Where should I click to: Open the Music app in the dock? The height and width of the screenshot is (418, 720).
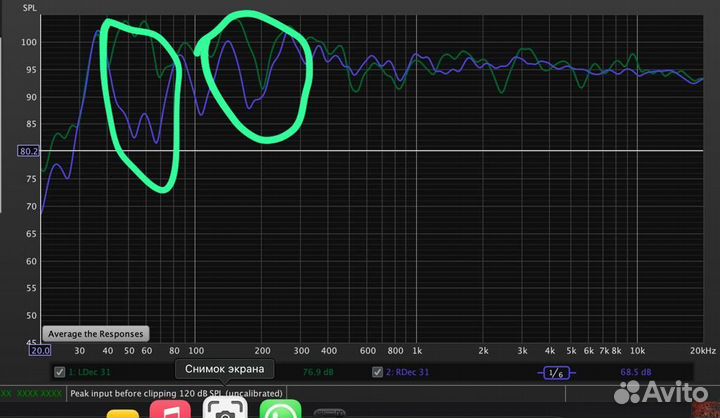170,411
